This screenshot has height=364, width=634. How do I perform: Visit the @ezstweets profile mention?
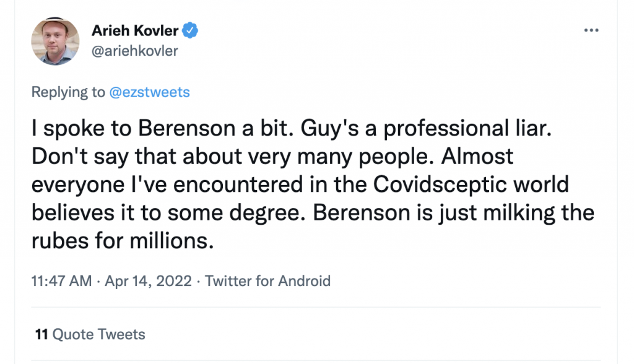coord(149,93)
